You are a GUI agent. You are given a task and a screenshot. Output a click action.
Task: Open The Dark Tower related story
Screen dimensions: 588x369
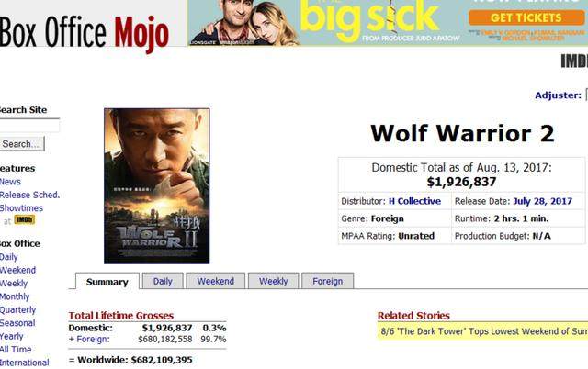[x=483, y=331]
